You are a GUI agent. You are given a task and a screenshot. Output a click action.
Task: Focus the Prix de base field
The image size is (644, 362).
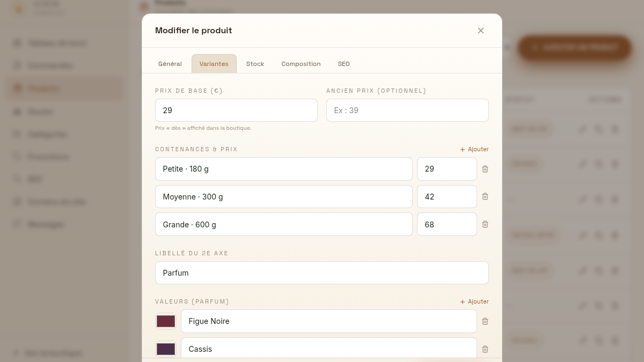click(x=236, y=110)
